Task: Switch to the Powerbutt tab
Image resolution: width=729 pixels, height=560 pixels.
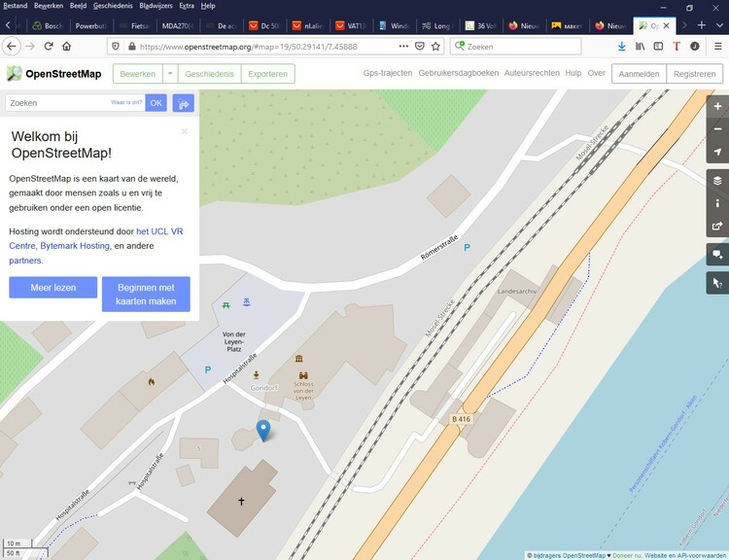Action: point(90,25)
